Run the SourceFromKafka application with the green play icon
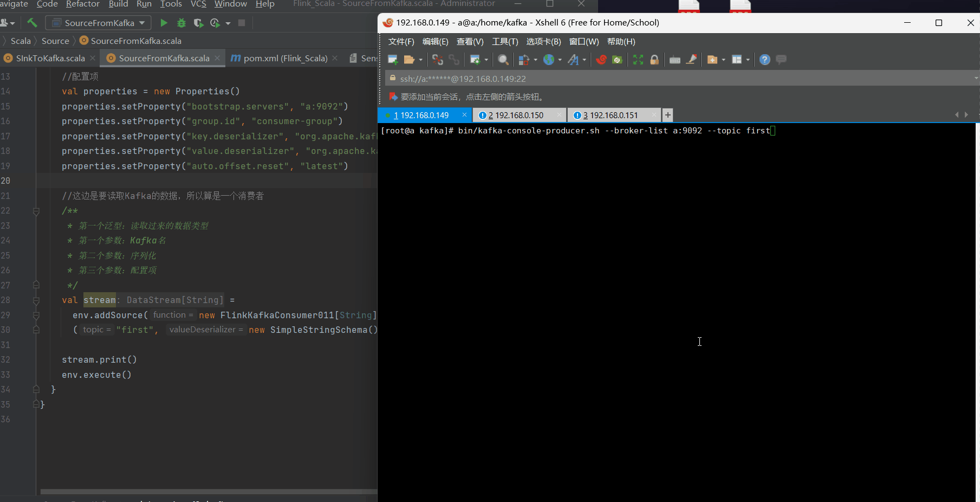The width and height of the screenshot is (980, 502). click(164, 23)
